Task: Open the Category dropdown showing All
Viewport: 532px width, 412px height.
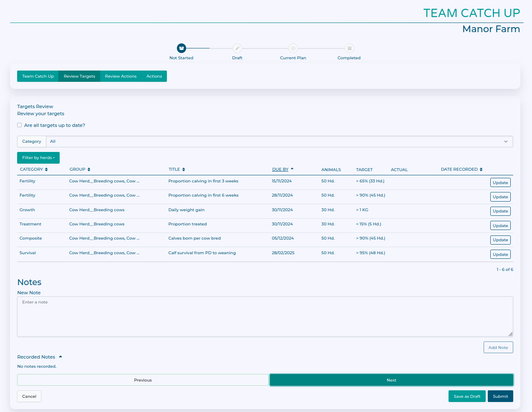Action: coord(279,142)
